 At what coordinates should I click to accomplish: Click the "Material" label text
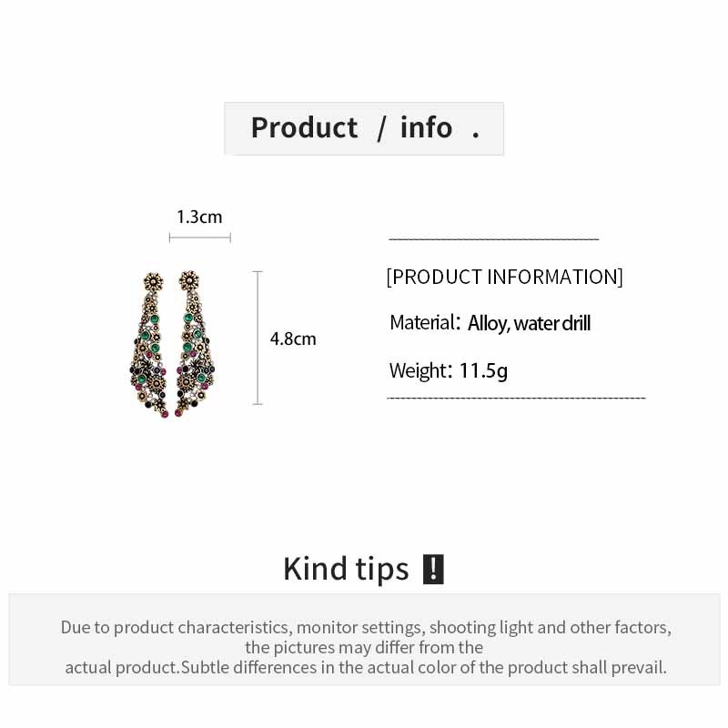421,322
